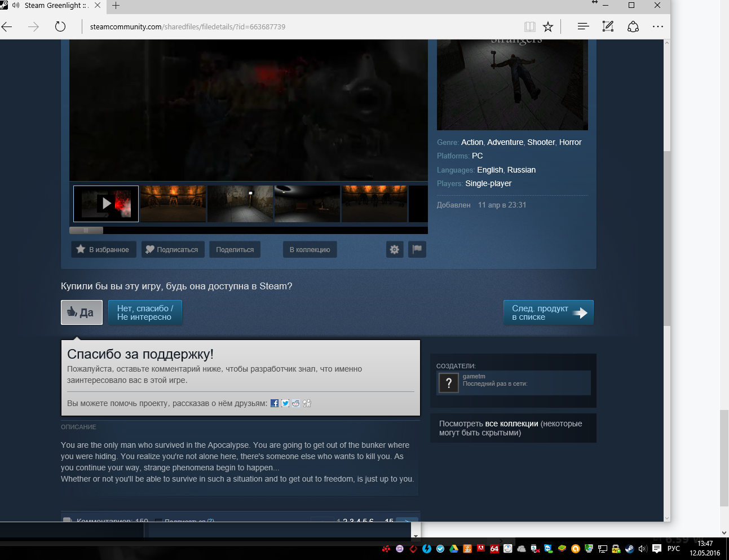
Task: Click the Поделиться share button
Action: (235, 249)
